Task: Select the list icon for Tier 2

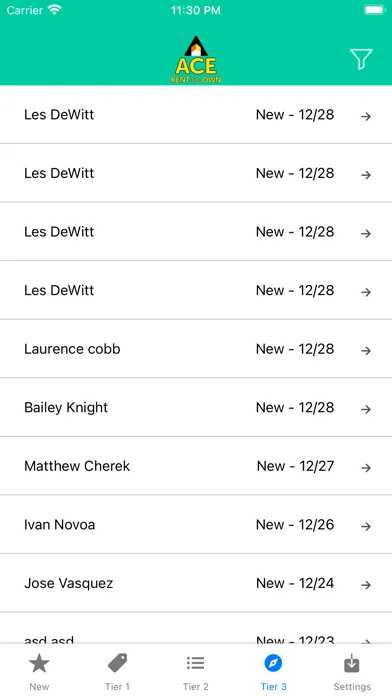Action: 195,663
